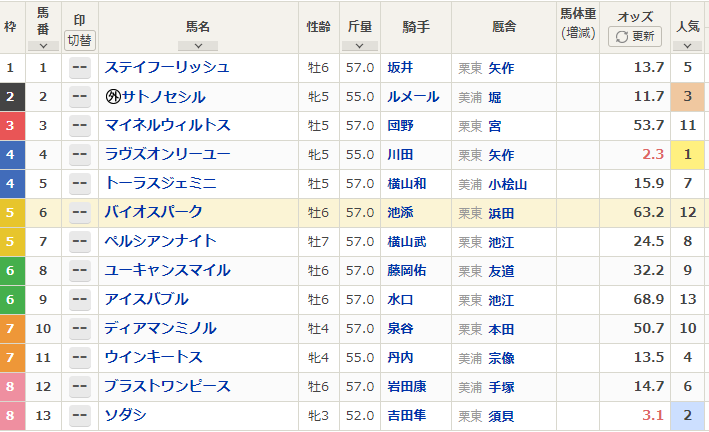Open mark selector for バイオスパーク row

(x=80, y=213)
